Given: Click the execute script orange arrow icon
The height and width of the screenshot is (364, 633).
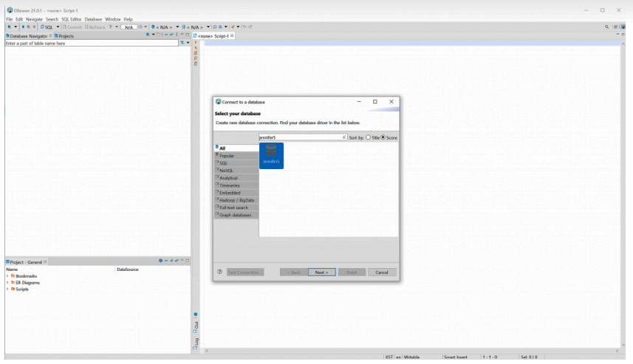Looking at the screenshot, I should click(x=196, y=42).
